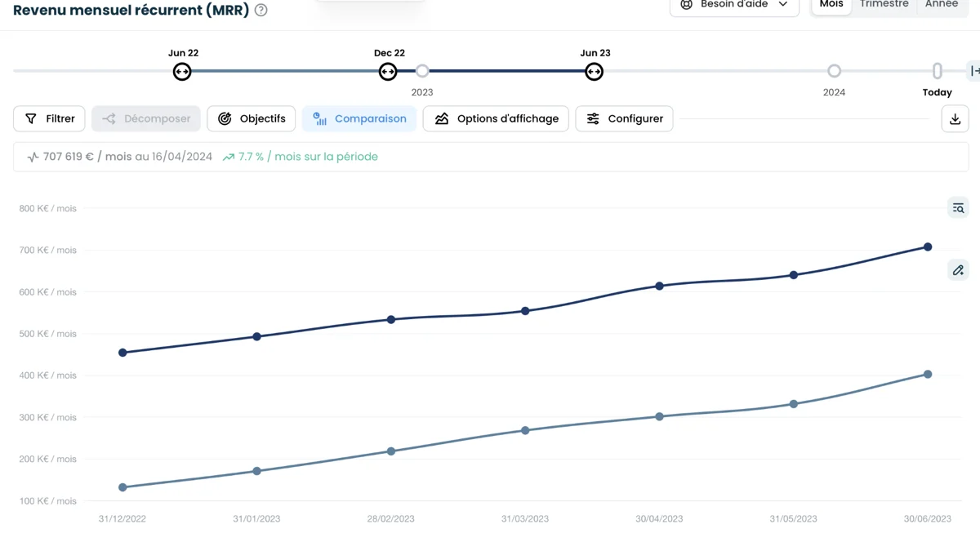Screen dimensions: 980x542
Task: Click the Jun 22 timeline handle
Action: point(182,72)
